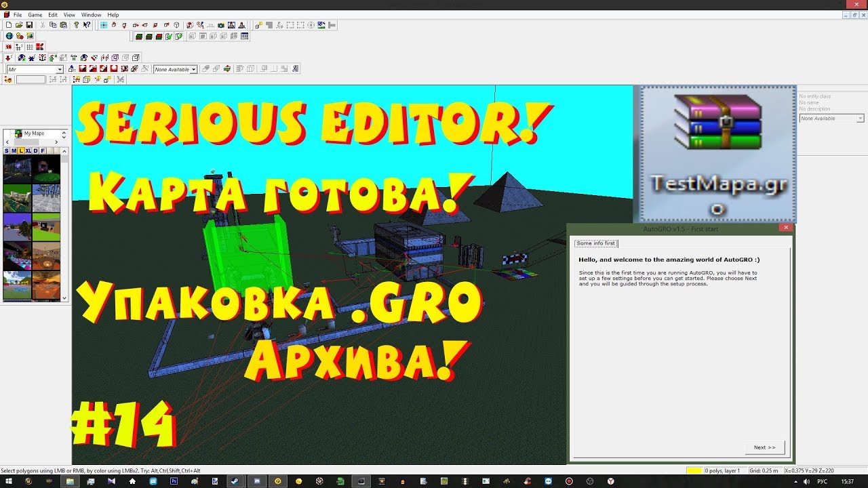Select the Christmas tree map thumbnail
The image size is (868, 488).
pos(17,226)
